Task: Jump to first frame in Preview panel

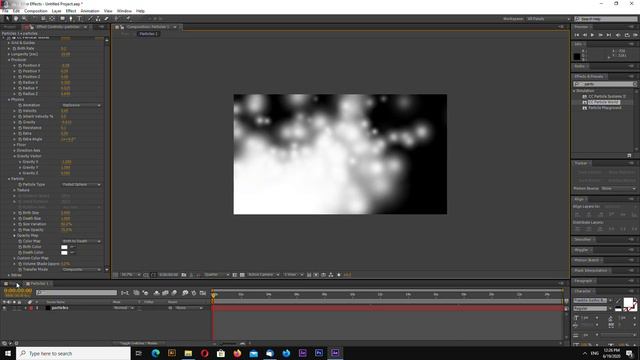Action: click(577, 35)
